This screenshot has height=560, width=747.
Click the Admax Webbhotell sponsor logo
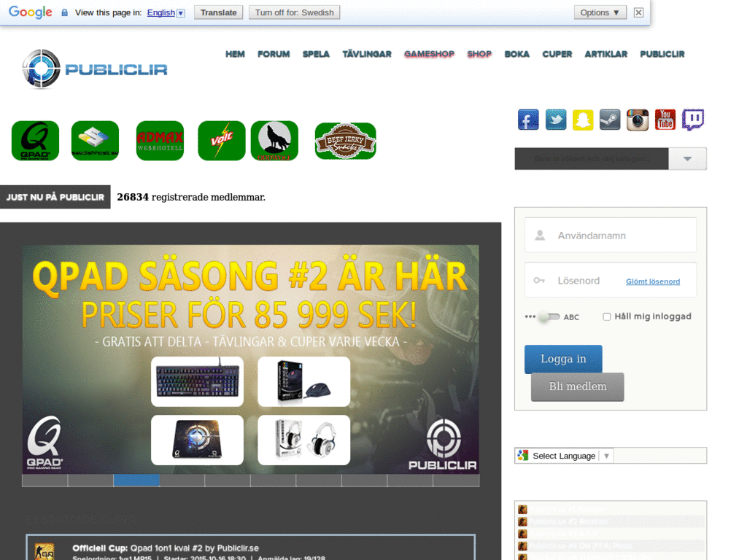tap(160, 141)
